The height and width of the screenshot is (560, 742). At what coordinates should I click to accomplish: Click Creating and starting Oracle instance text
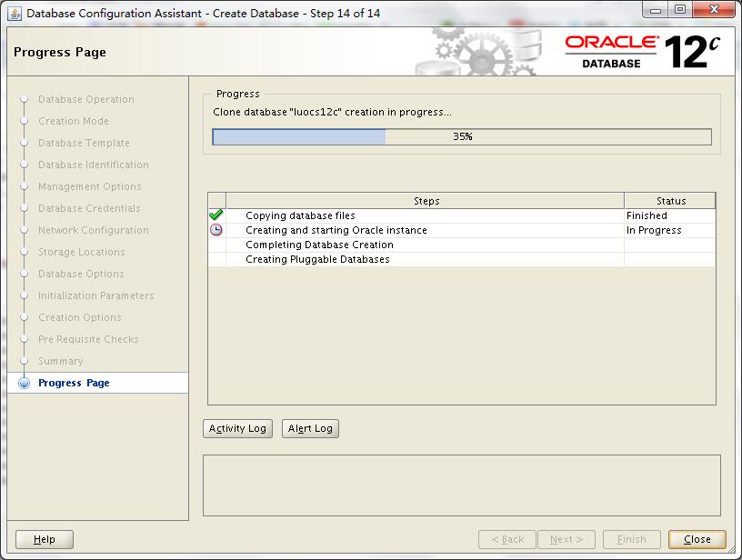click(336, 230)
